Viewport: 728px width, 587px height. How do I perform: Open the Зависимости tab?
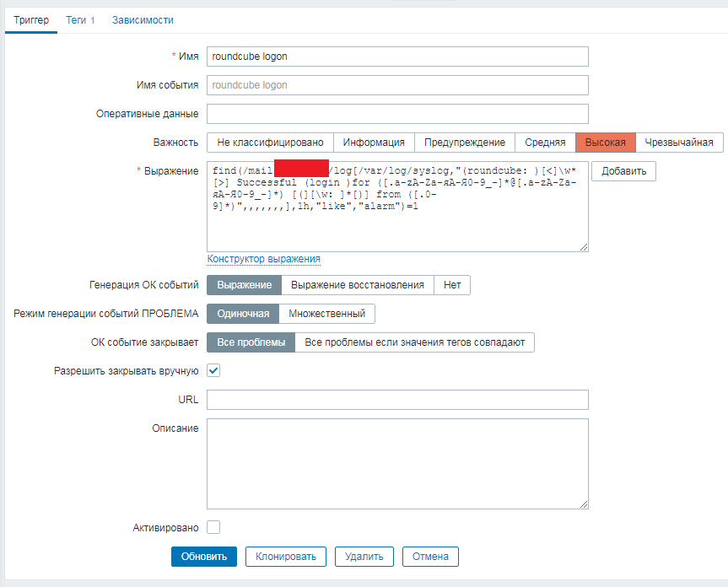[x=143, y=20]
